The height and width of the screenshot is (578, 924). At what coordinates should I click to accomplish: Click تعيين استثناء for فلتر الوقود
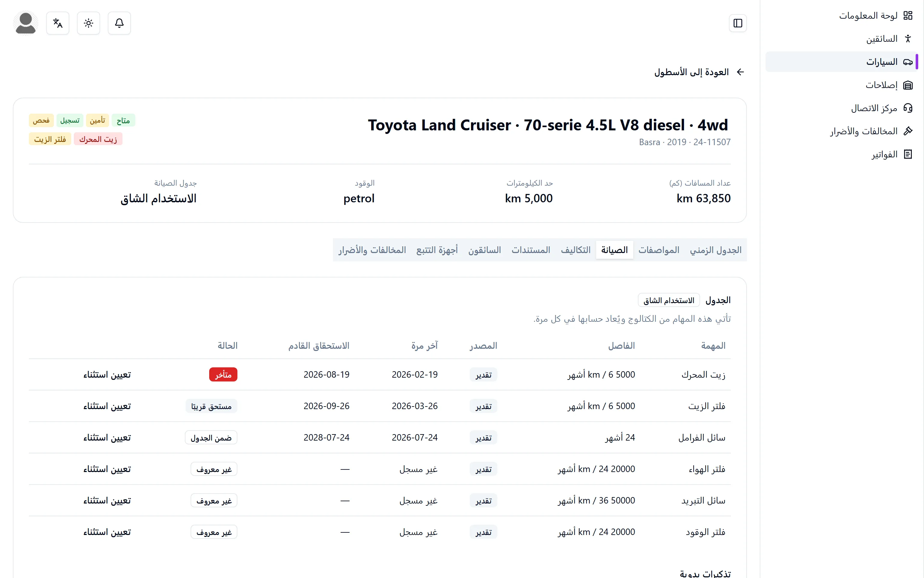pos(107,532)
